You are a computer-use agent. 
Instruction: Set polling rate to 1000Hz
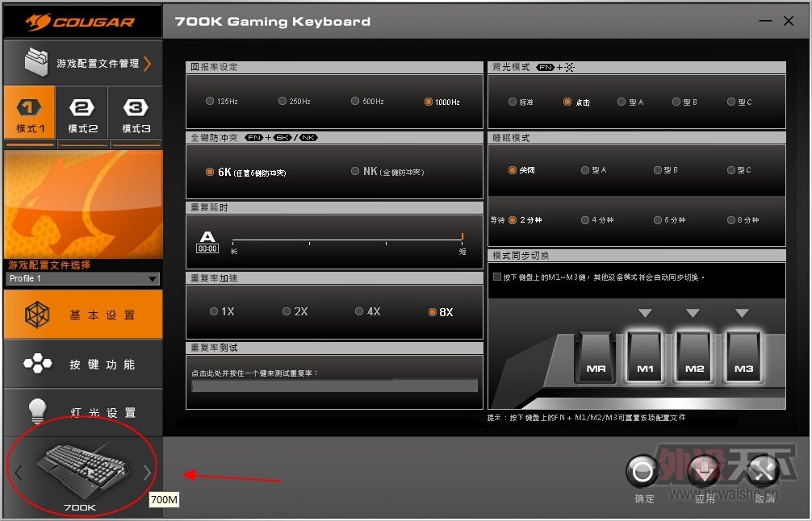(x=442, y=102)
